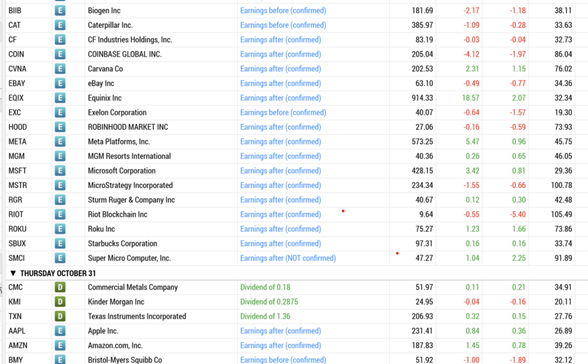The image size is (588, 364).
Task: Click the earnings icon in CF row
Action: (60, 40)
